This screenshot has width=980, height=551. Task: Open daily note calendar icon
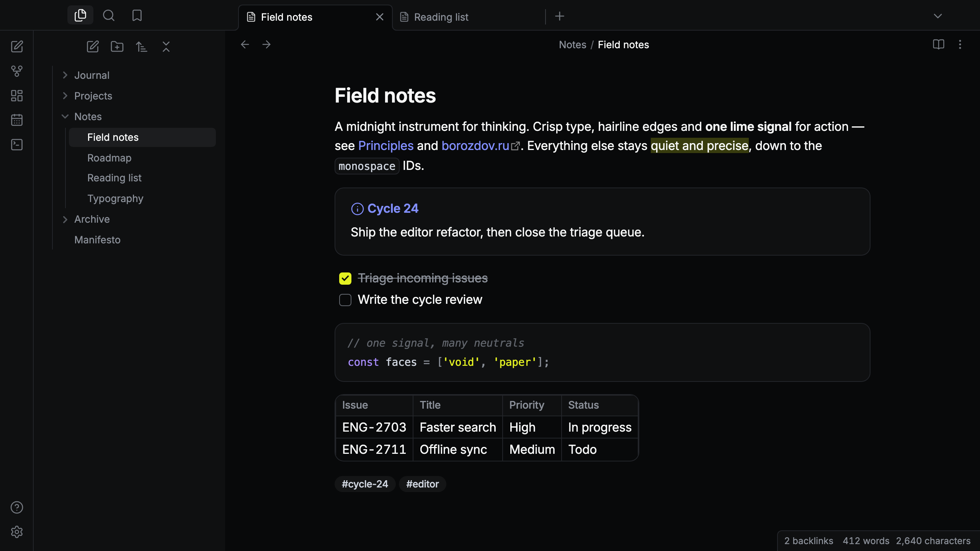tap(17, 120)
